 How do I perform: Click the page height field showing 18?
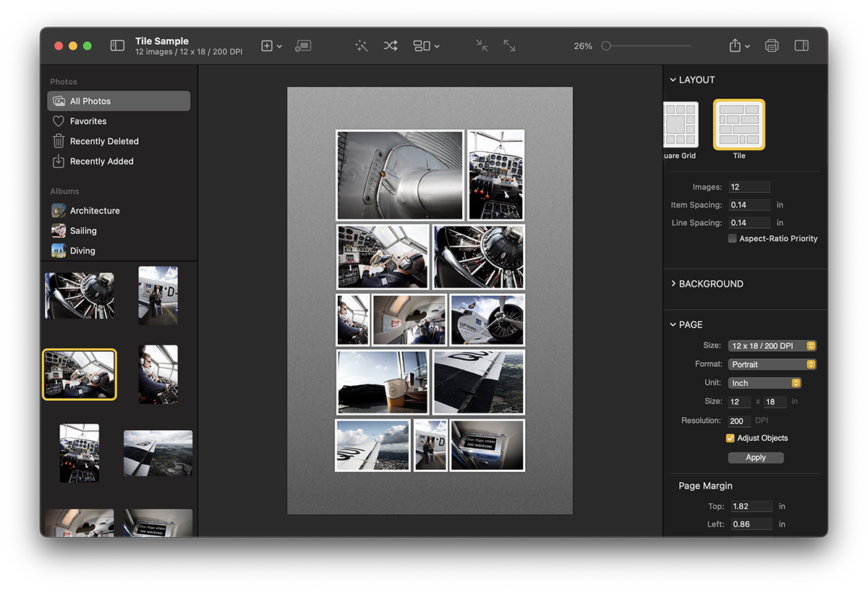point(775,402)
